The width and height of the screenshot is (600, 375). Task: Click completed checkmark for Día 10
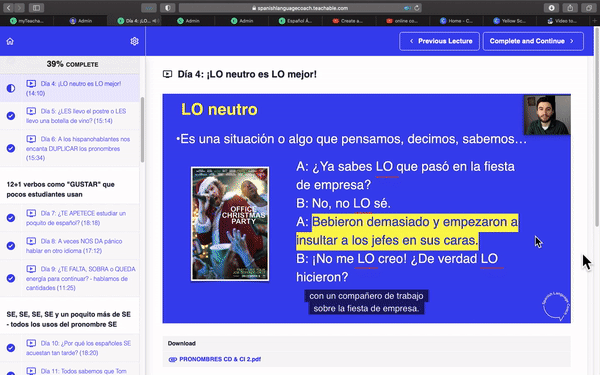(x=11, y=348)
